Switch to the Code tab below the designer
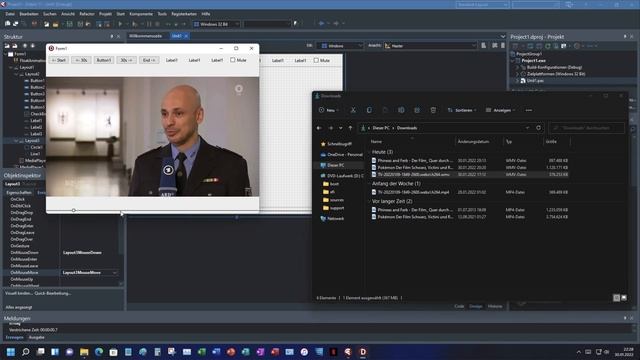The height and width of the screenshot is (360, 640). click(459, 306)
